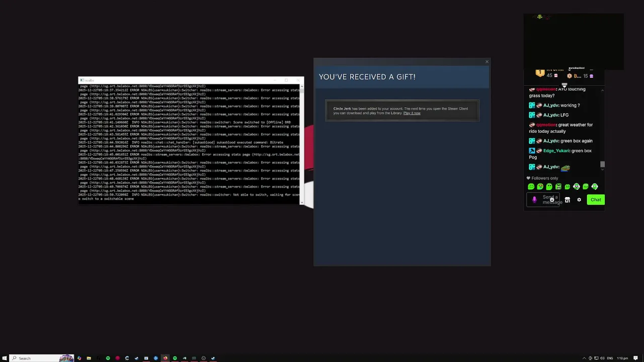Image resolution: width=644 pixels, height=362 pixels.
Task: Open the notification center icon
Action: 636,358
